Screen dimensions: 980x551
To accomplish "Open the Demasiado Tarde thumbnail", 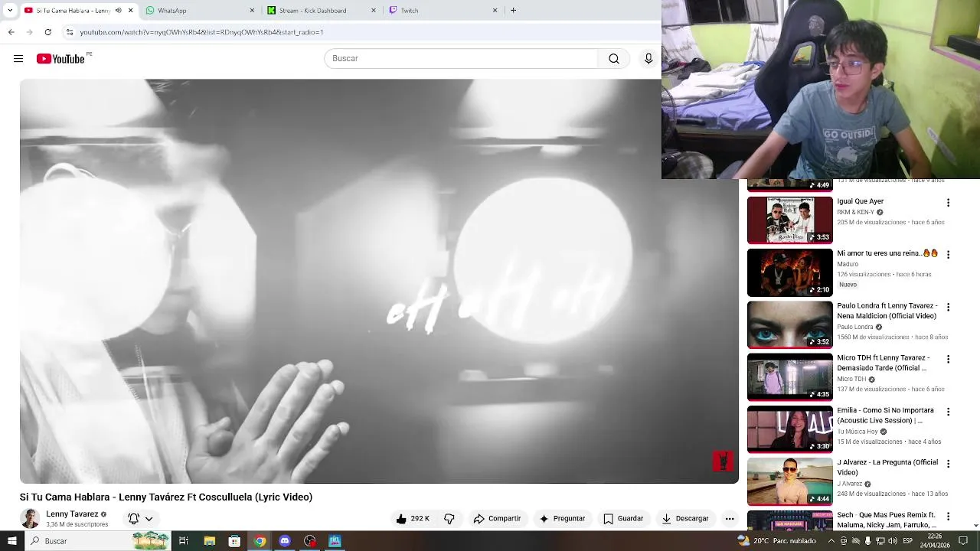I will pyautogui.click(x=789, y=377).
